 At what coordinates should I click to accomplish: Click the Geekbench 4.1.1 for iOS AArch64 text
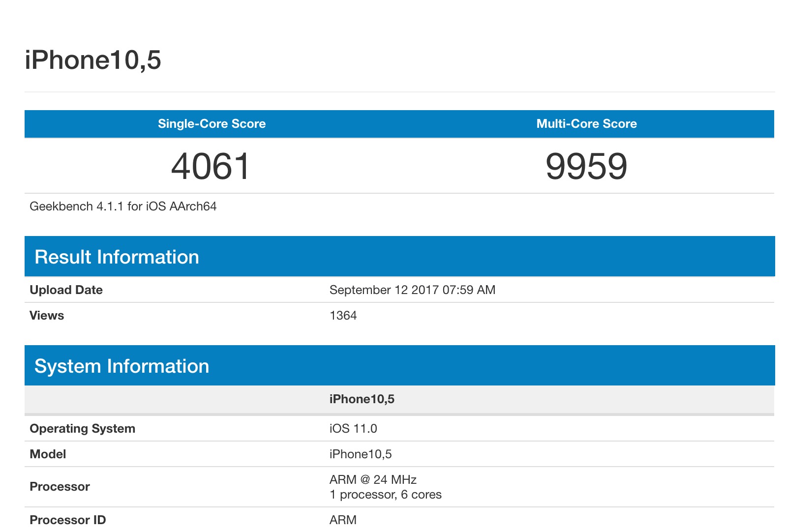point(123,207)
